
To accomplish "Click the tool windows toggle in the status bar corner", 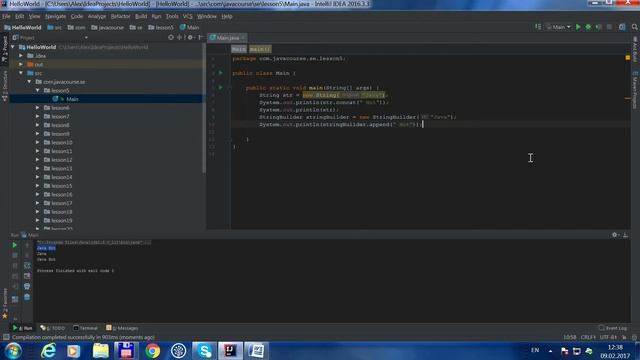I will tap(6, 337).
